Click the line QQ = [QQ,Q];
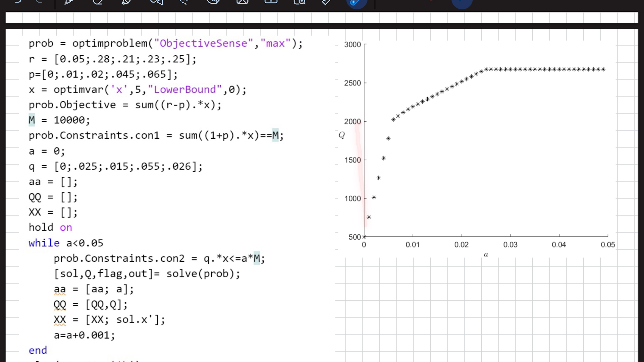 click(x=91, y=305)
